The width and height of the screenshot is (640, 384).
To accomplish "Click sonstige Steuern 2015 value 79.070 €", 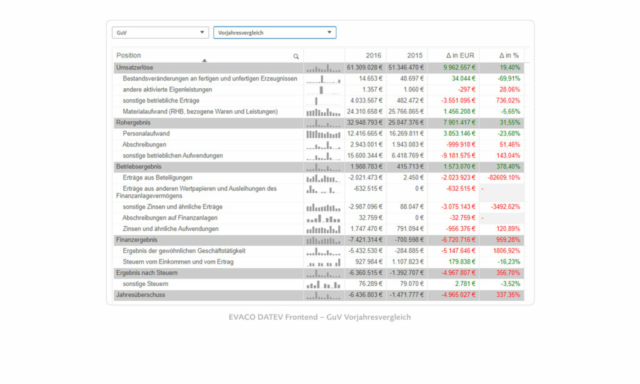I will click(x=412, y=284).
